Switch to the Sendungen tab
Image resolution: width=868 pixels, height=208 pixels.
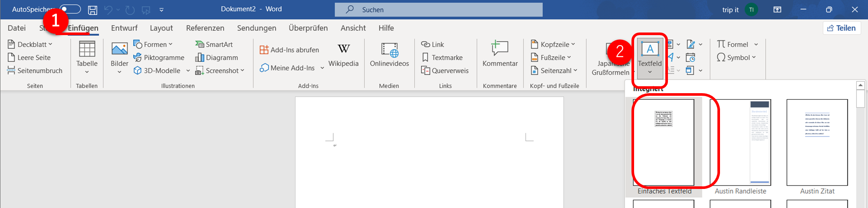(256, 28)
